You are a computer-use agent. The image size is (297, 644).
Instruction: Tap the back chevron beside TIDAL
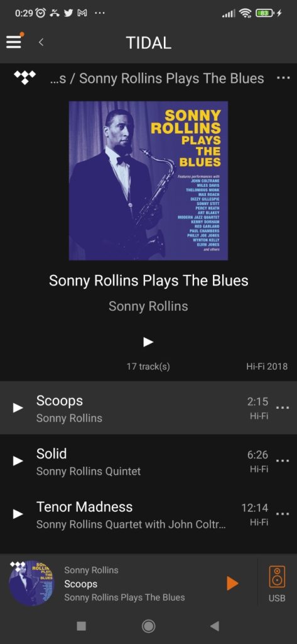(x=41, y=42)
